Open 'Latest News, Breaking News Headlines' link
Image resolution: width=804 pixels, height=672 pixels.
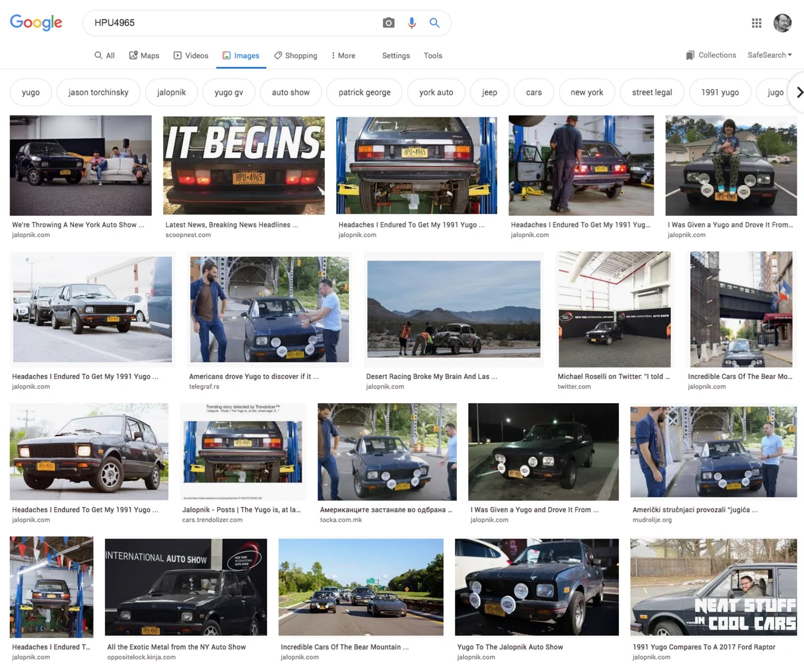(232, 225)
